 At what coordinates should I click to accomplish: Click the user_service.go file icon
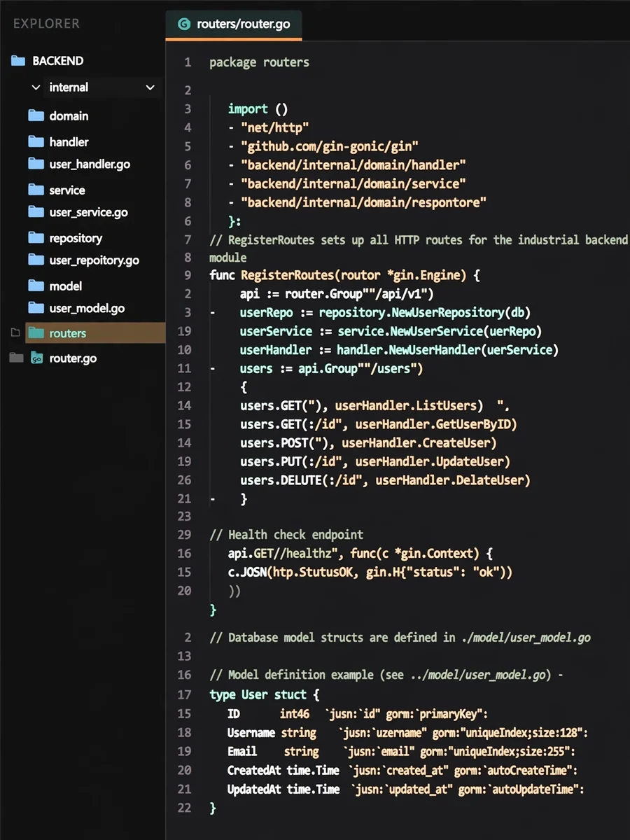click(x=36, y=212)
